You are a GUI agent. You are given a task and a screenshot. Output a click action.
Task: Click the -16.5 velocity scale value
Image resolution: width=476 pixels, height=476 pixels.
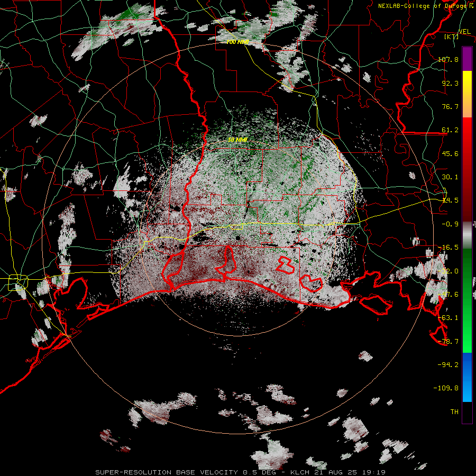pos(448,248)
